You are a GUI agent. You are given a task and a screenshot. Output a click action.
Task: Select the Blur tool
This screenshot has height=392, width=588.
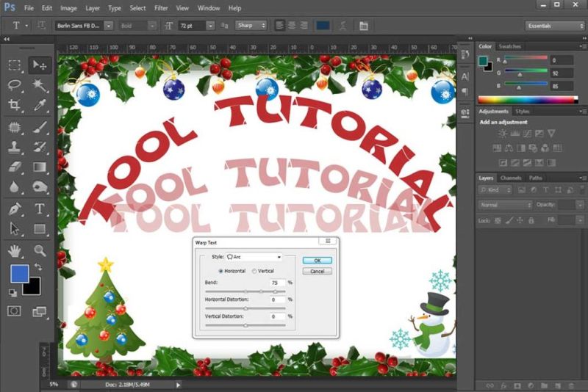[x=14, y=186]
